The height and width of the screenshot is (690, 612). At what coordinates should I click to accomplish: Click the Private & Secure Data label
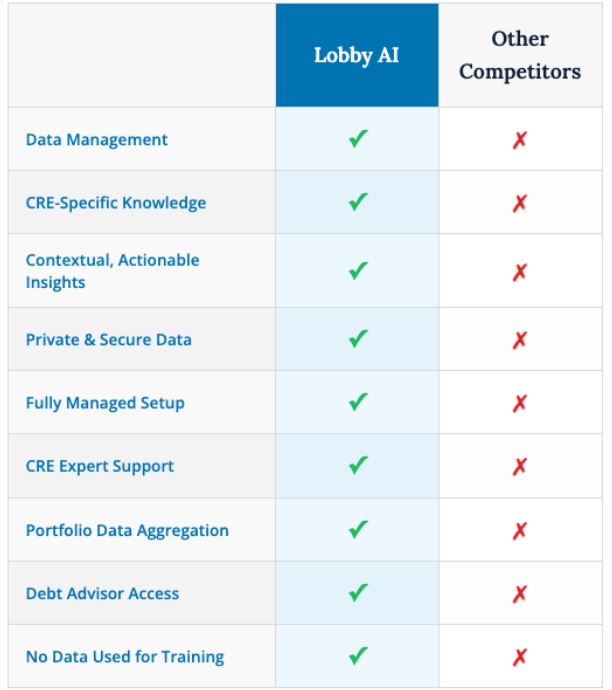point(108,340)
